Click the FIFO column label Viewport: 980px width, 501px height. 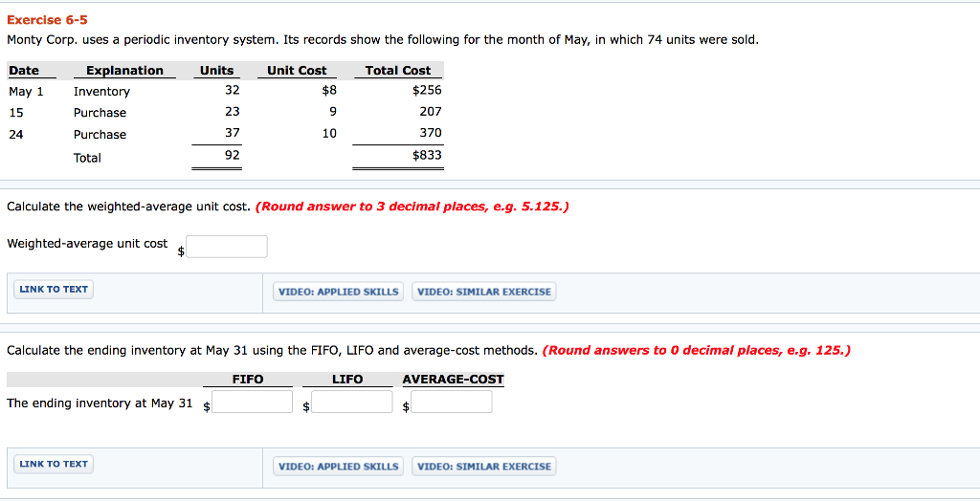pyautogui.click(x=248, y=380)
